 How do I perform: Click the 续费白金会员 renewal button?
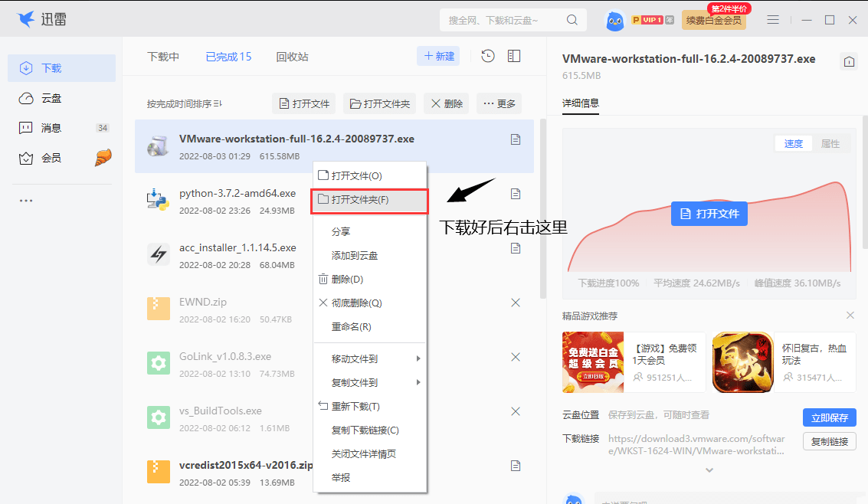pyautogui.click(x=713, y=21)
